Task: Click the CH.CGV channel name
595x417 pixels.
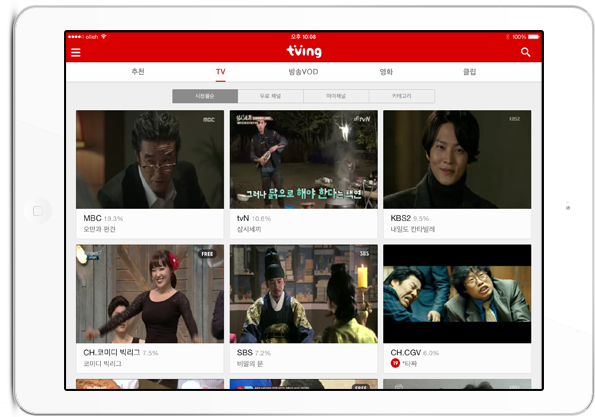Action: pos(406,352)
